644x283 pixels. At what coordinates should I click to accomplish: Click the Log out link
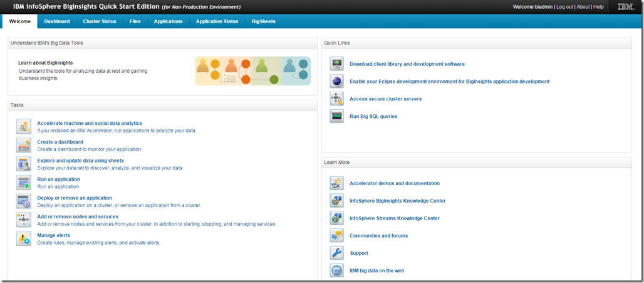click(x=564, y=7)
